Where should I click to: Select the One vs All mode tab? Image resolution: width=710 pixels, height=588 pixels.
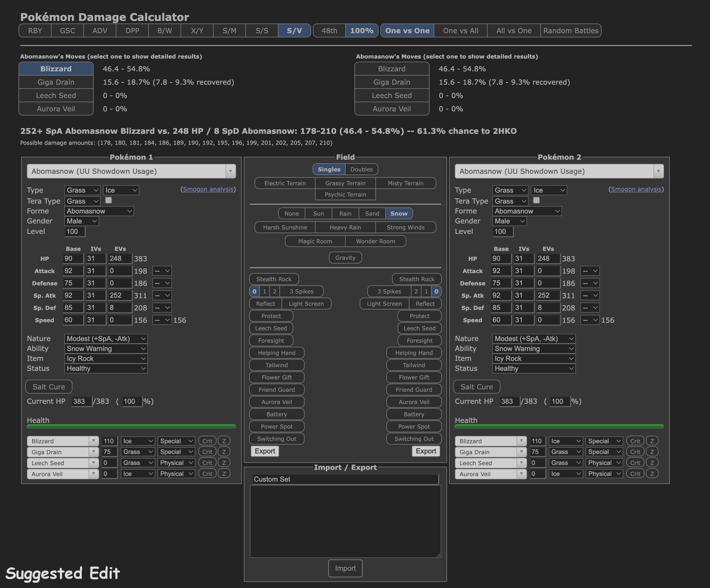(x=460, y=30)
